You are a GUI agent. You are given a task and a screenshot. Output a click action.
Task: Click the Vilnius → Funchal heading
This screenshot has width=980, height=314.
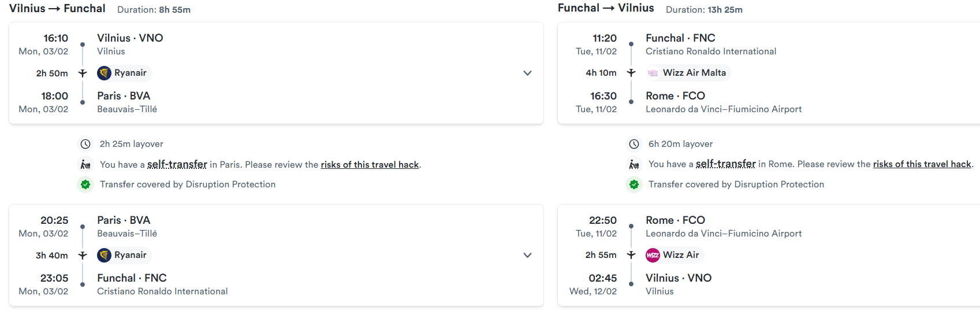tap(57, 9)
